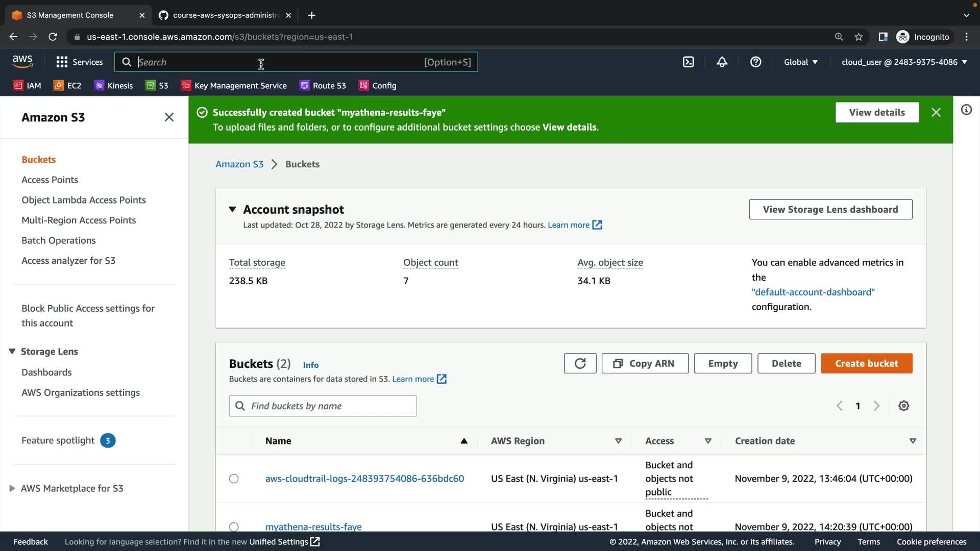Click the refresh buckets button
Viewport: 980px width, 551px height.
tap(580, 364)
